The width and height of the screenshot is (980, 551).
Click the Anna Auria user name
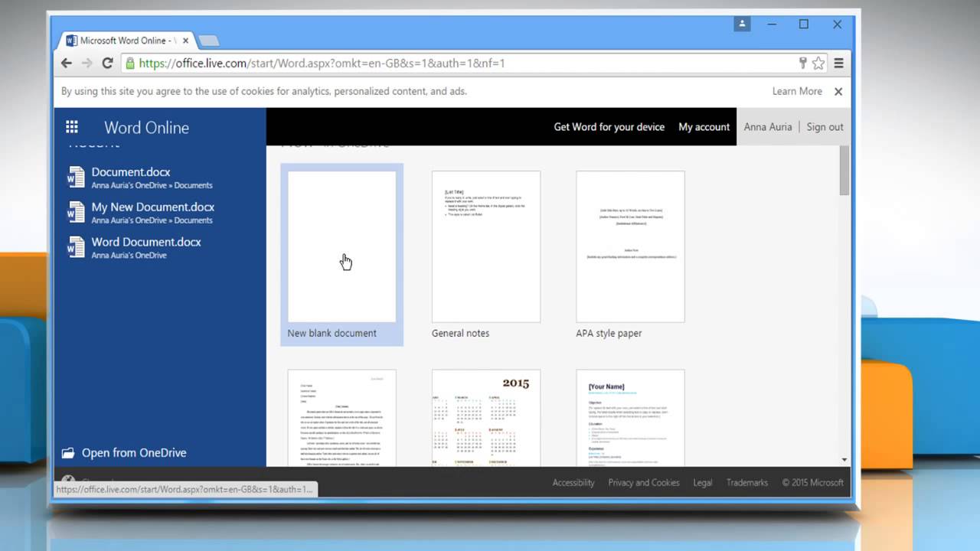768,127
